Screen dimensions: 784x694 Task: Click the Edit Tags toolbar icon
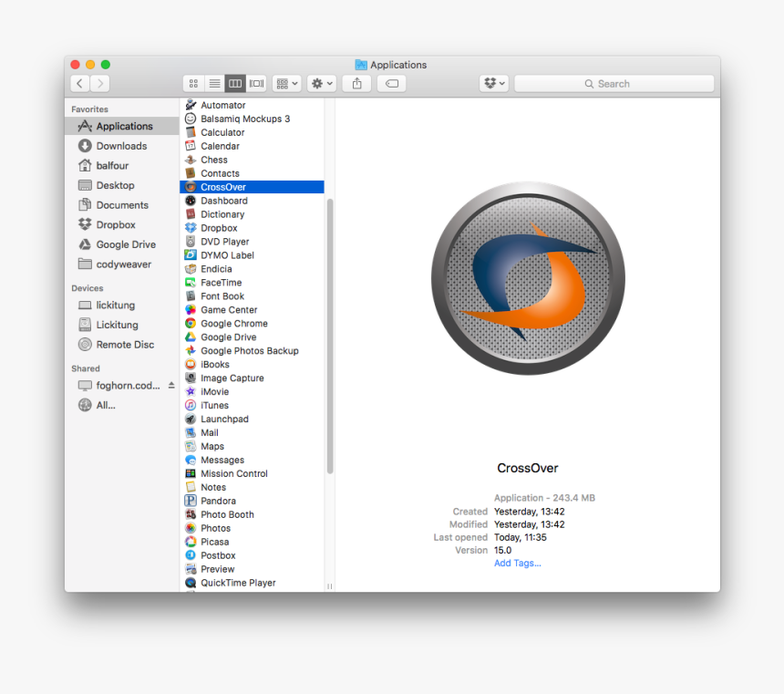point(392,83)
